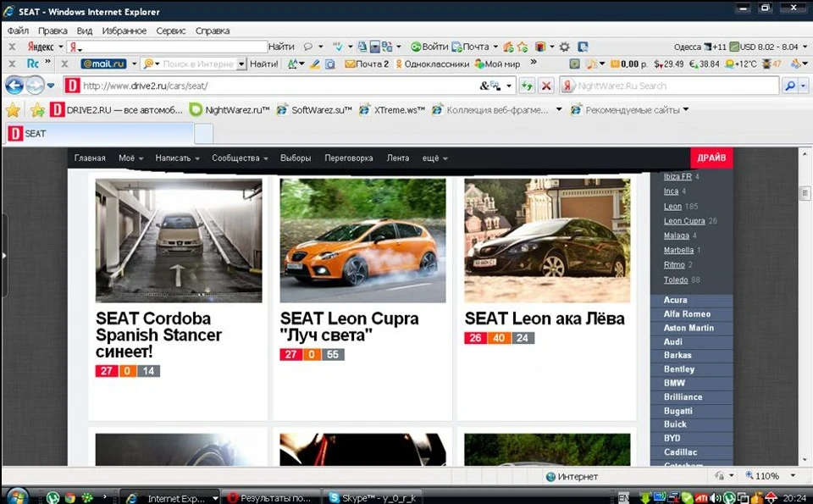Open the Избранное menu

pos(124,30)
